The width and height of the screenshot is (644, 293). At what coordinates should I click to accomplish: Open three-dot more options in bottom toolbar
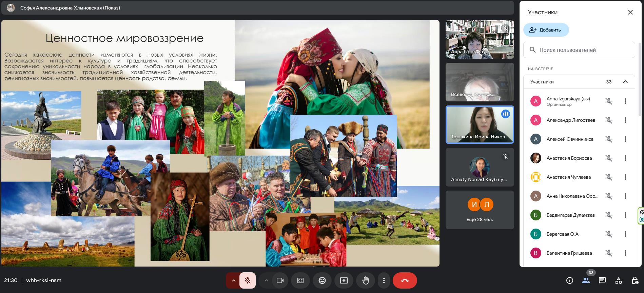[x=384, y=280]
